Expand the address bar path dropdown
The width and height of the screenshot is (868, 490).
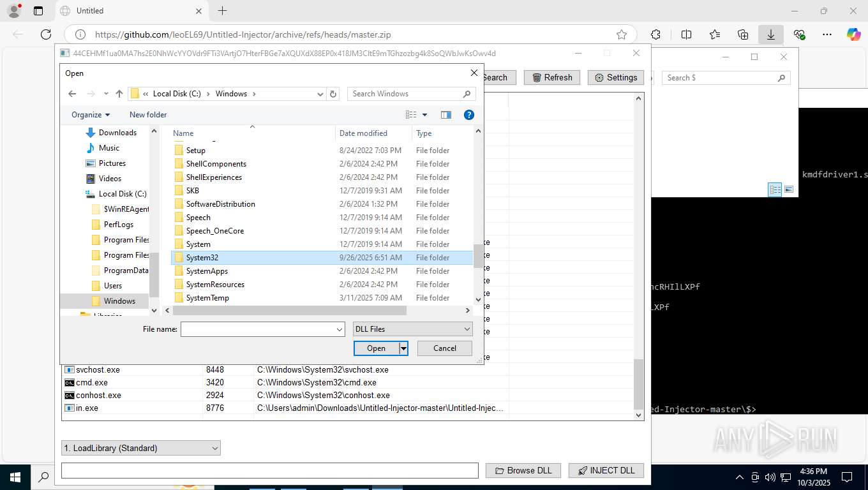tap(320, 94)
